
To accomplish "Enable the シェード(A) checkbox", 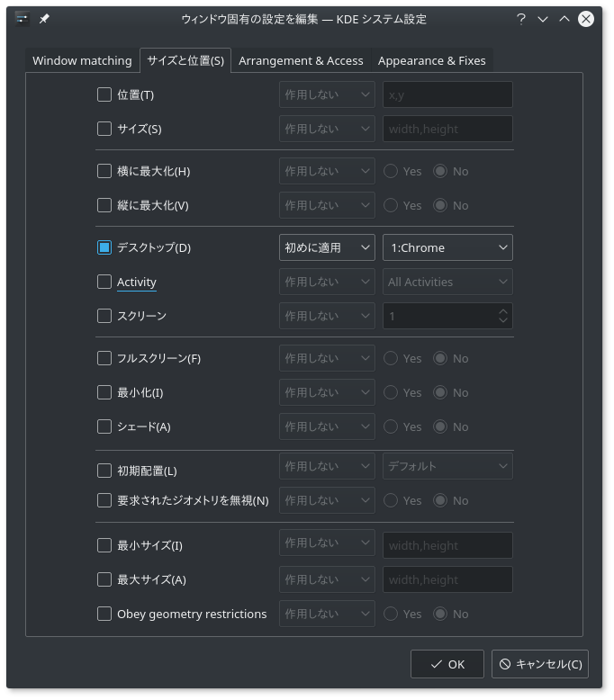I will (104, 426).
